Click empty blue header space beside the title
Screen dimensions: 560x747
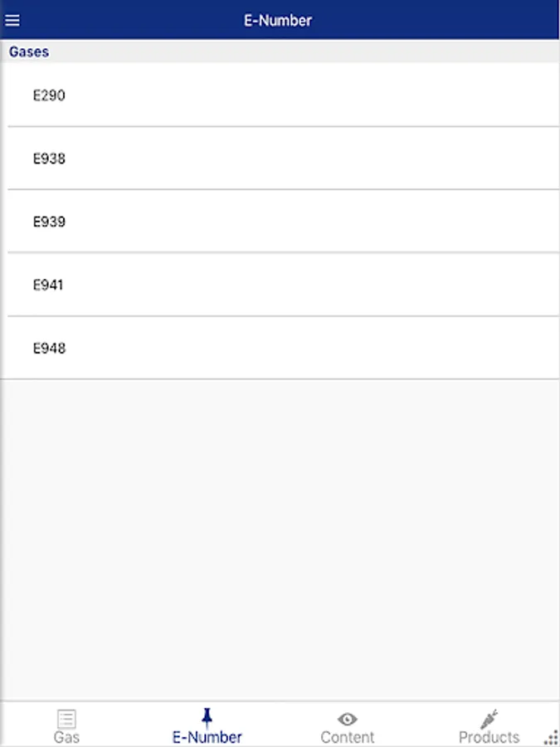point(429,20)
